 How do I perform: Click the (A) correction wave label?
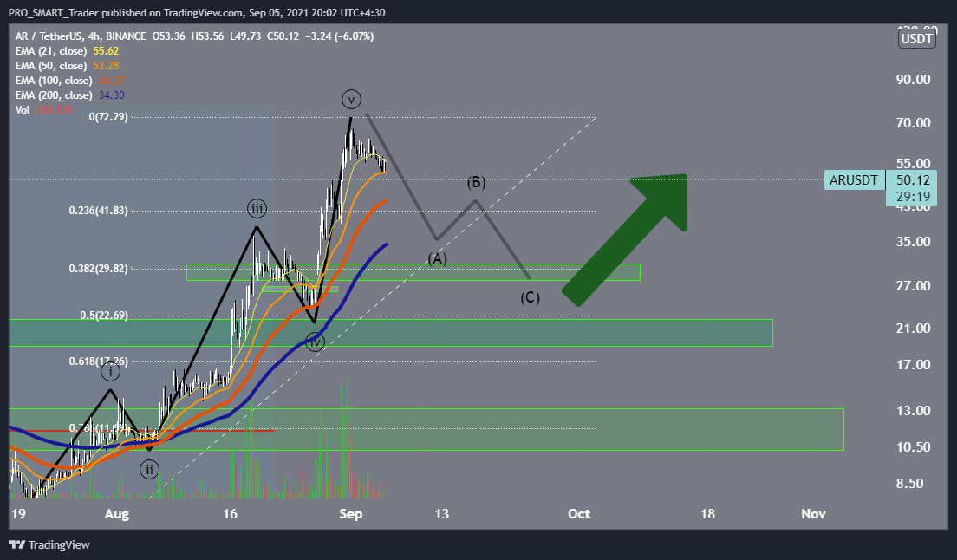tap(437, 258)
